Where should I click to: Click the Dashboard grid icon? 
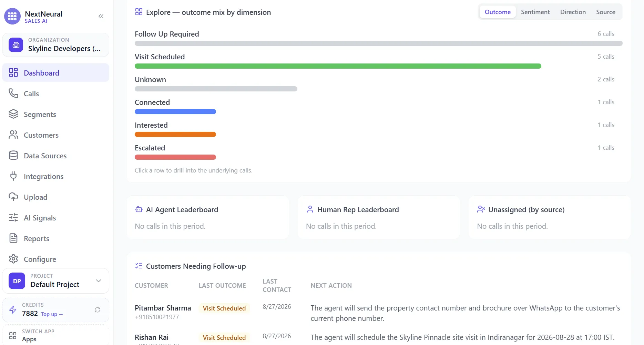coord(13,72)
